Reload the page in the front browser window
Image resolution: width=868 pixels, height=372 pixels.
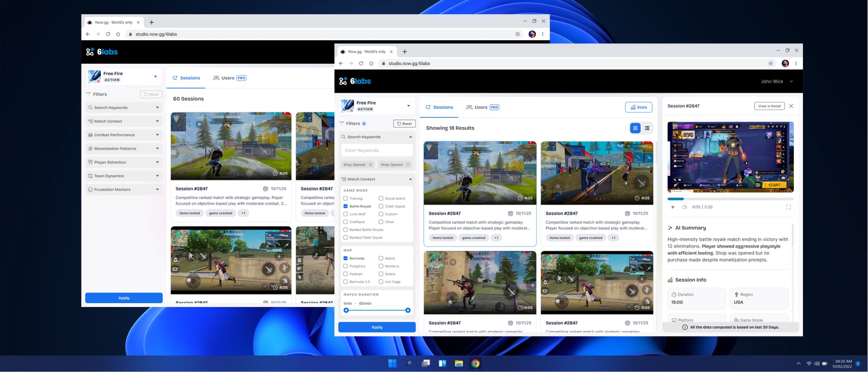361,63
